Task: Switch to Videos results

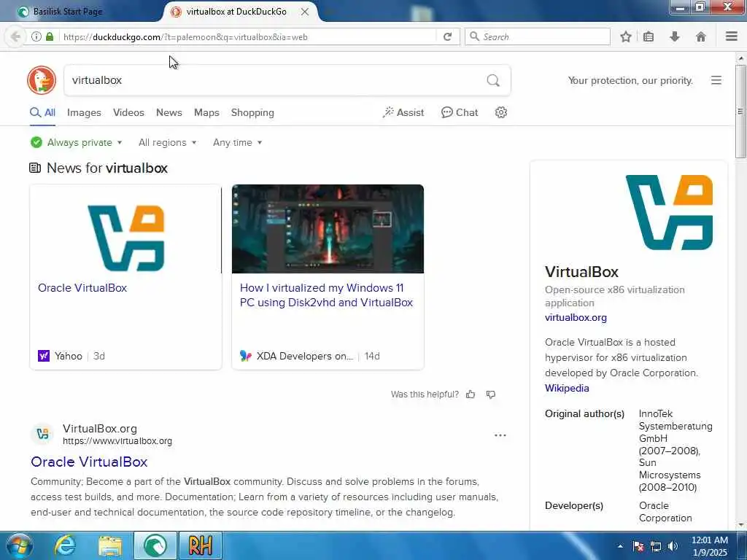Action: click(128, 112)
